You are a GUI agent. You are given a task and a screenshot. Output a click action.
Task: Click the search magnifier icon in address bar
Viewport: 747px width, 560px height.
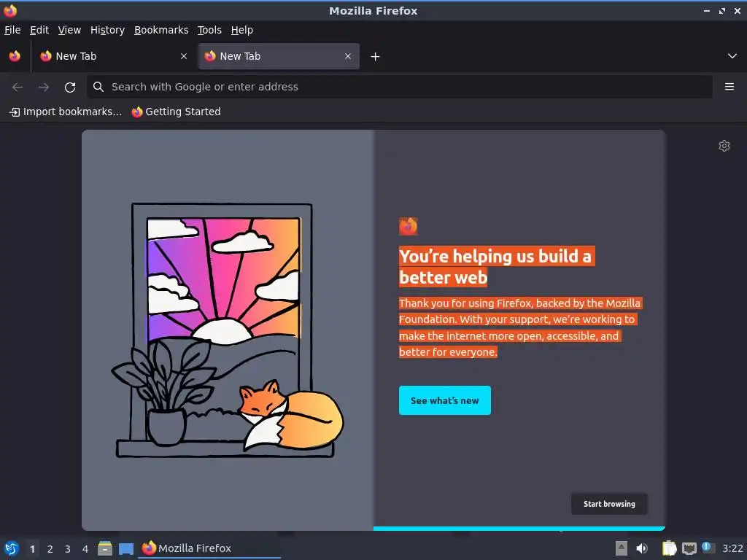click(x=98, y=87)
